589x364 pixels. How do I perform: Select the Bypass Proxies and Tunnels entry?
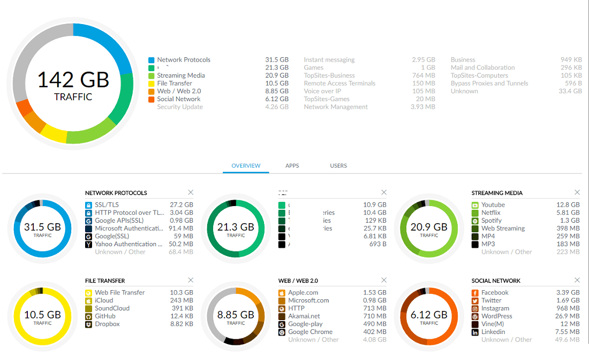coord(489,84)
